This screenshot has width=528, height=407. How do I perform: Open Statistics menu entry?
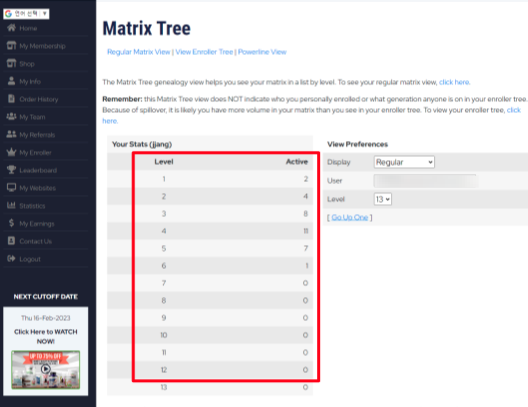click(32, 206)
